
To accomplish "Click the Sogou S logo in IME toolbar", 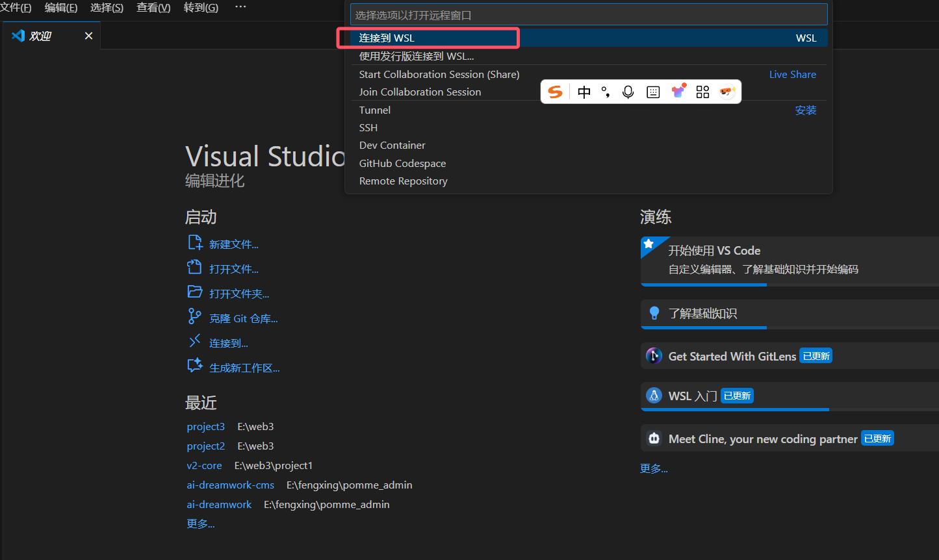I will (x=555, y=92).
